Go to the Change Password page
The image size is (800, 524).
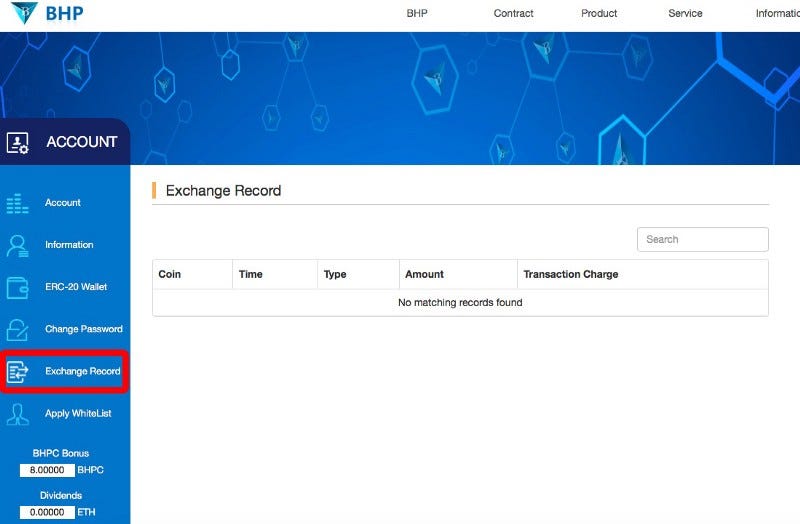[84, 329]
